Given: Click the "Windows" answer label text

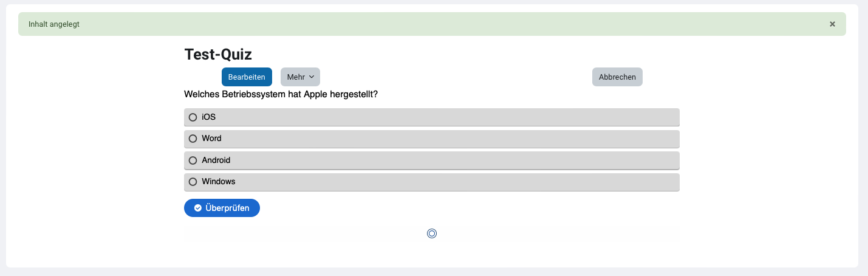Looking at the screenshot, I should click(218, 182).
